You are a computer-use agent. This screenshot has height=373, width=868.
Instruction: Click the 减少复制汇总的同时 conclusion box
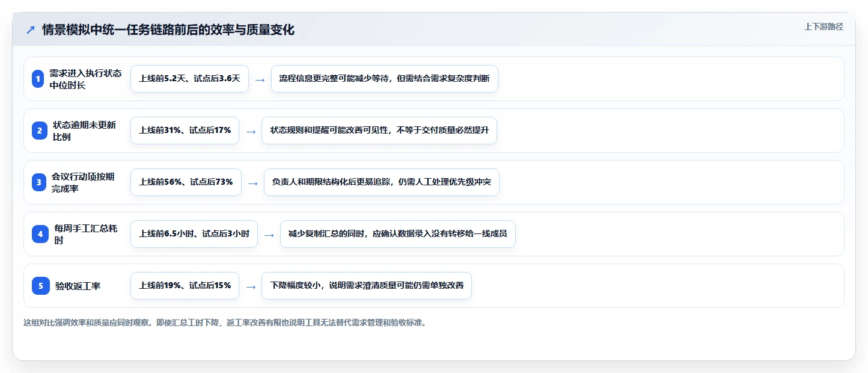point(398,234)
